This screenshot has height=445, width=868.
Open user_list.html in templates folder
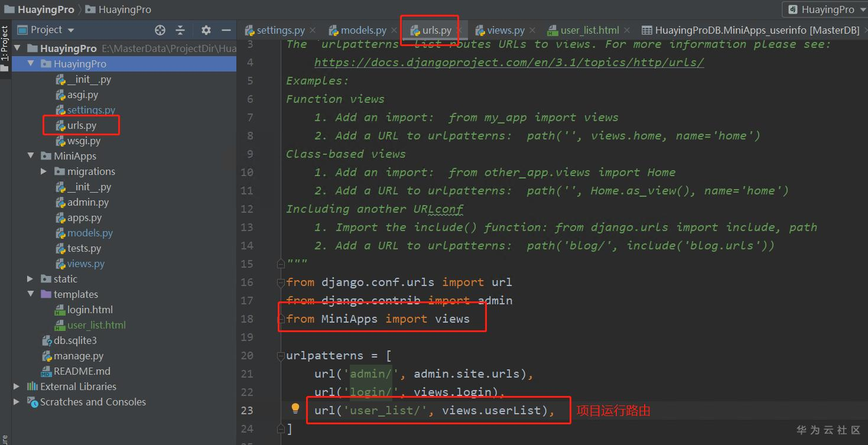(96, 325)
